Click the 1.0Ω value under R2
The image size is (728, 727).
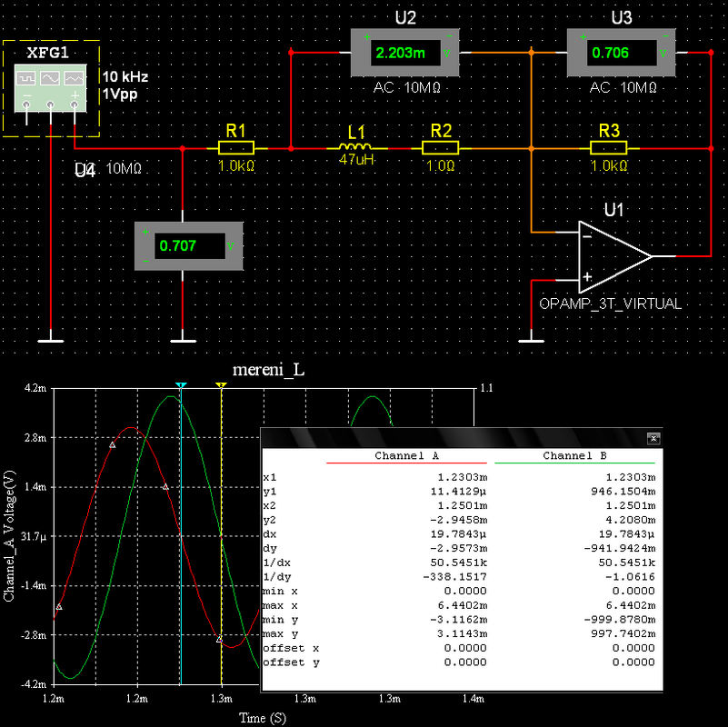click(x=440, y=165)
